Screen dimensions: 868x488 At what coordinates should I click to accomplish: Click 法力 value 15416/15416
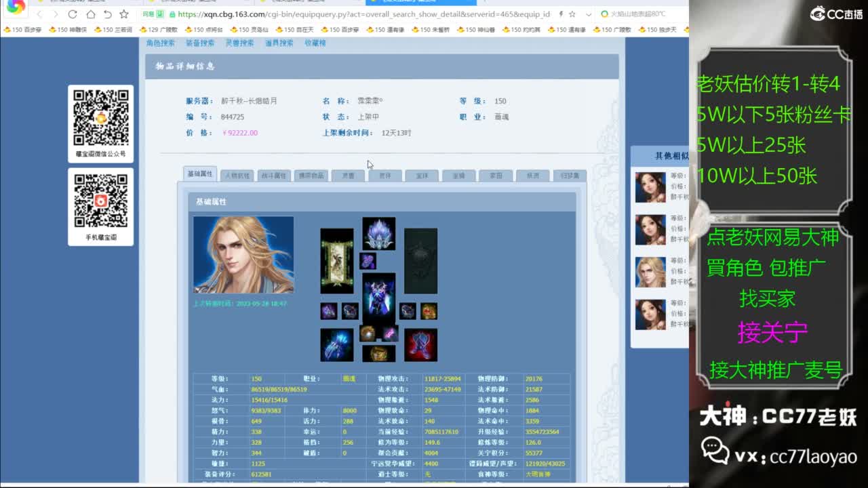pos(269,401)
